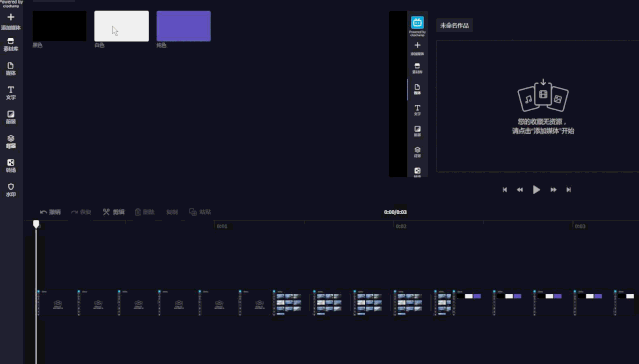
Task: Click the 复制 copy button
Action: click(x=172, y=212)
